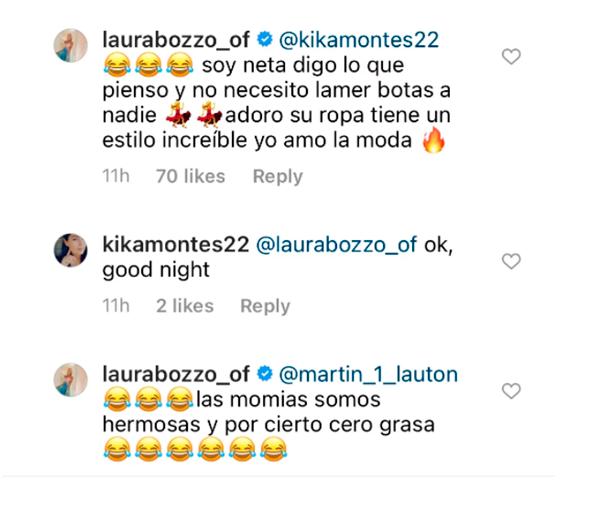Viewport: 604px width, 505px height.
Task: Reply to the 70 likes comment
Action: click(x=278, y=177)
